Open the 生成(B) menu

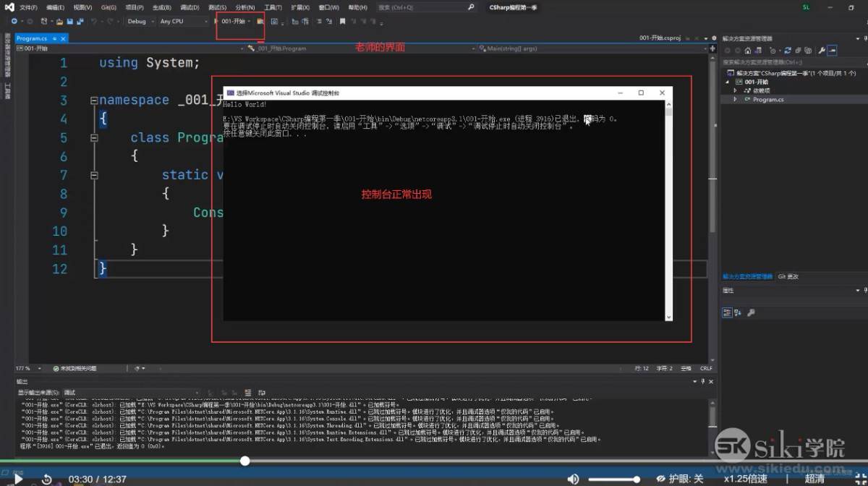pos(162,7)
